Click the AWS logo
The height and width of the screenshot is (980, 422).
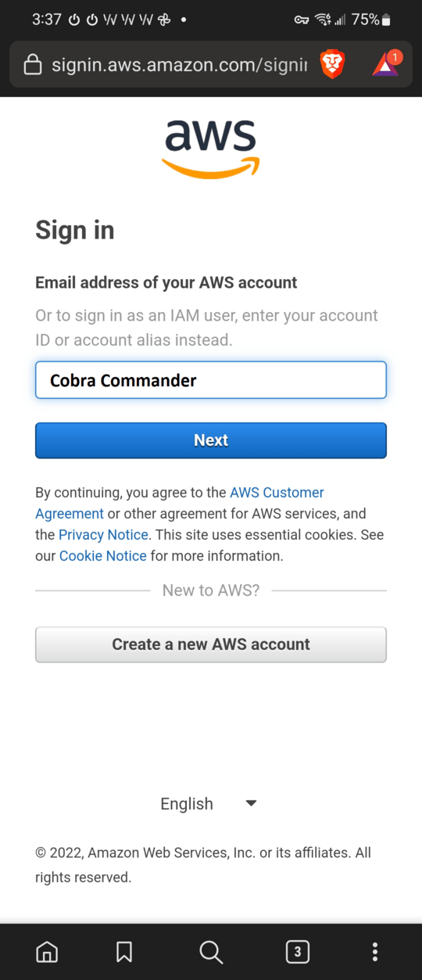[x=210, y=149]
